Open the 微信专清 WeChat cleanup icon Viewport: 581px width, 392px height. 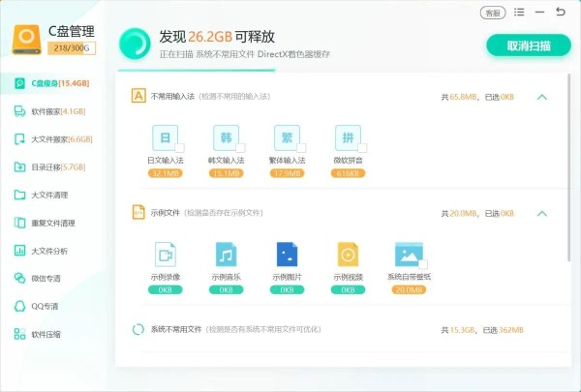20,279
